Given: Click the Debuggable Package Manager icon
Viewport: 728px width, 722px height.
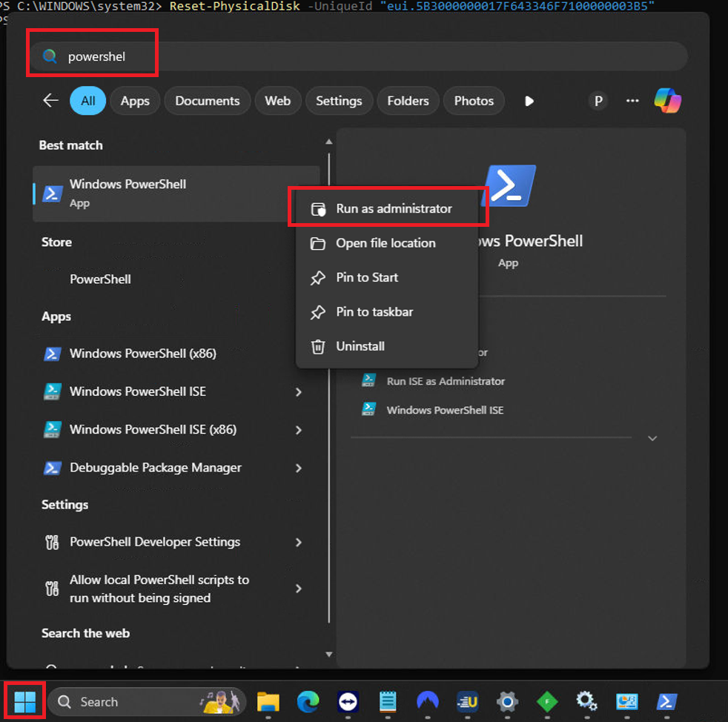Looking at the screenshot, I should 52,468.
